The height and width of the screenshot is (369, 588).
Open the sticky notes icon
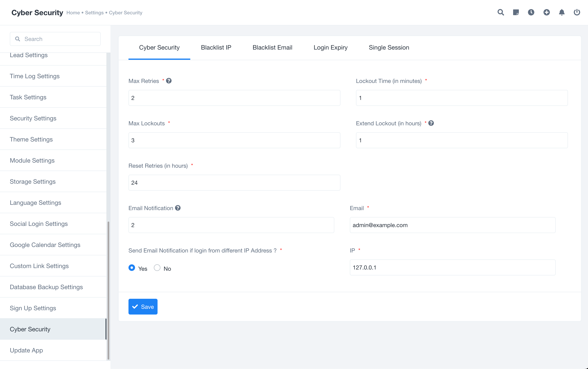(516, 12)
